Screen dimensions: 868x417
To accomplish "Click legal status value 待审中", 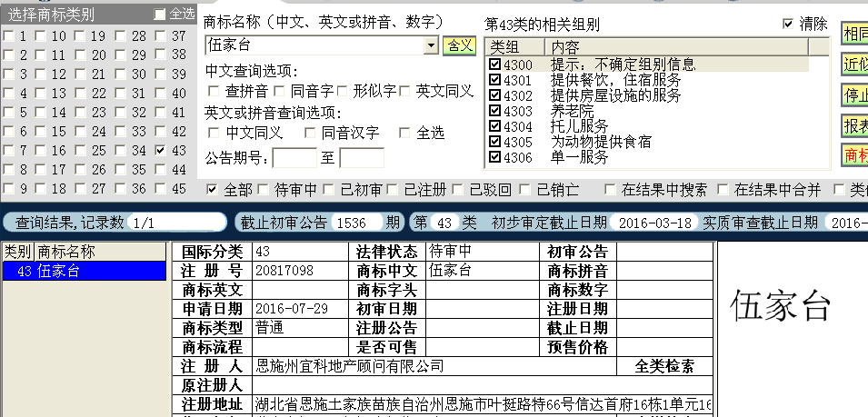I will [450, 252].
